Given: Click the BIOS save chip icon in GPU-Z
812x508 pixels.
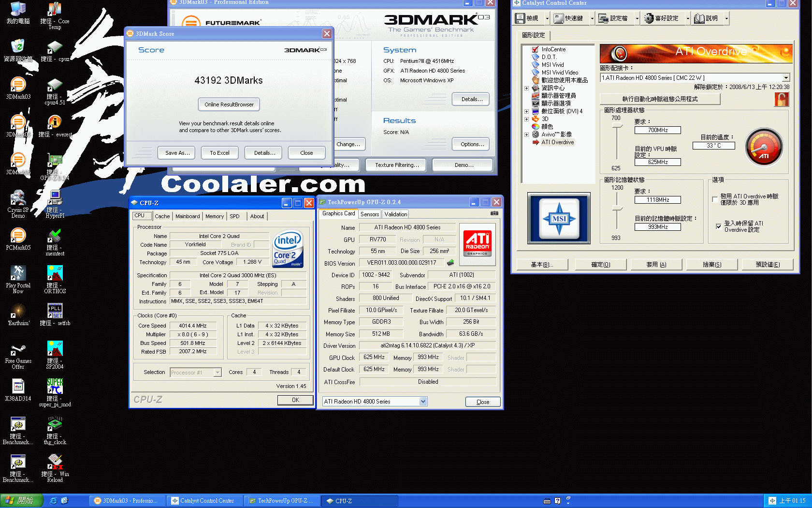Looking at the screenshot, I should tap(450, 263).
